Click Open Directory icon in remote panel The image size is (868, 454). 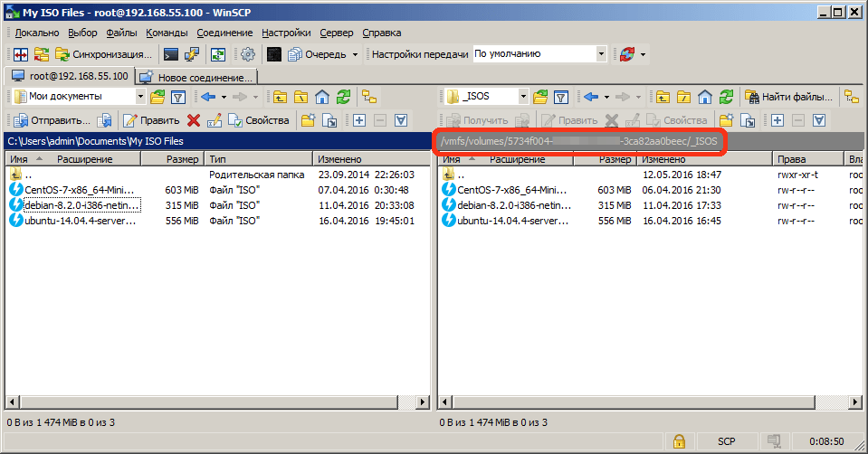click(540, 97)
